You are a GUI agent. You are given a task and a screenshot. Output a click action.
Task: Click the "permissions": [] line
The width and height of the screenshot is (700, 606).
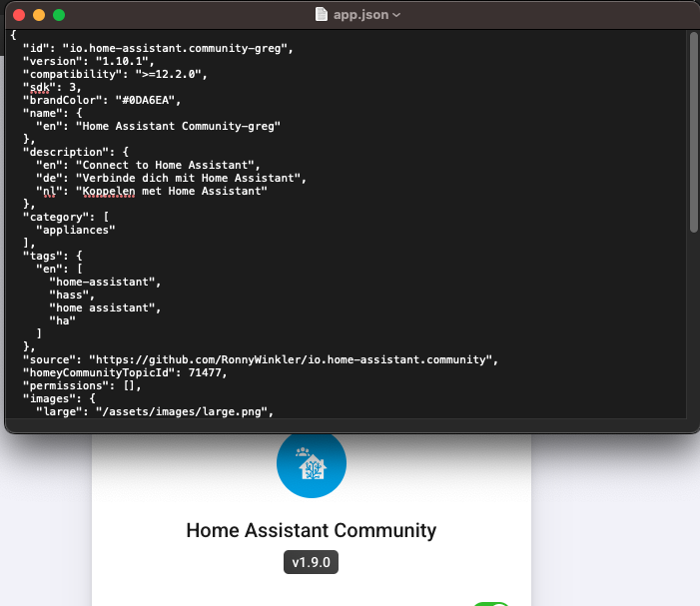pyautogui.click(x=82, y=385)
